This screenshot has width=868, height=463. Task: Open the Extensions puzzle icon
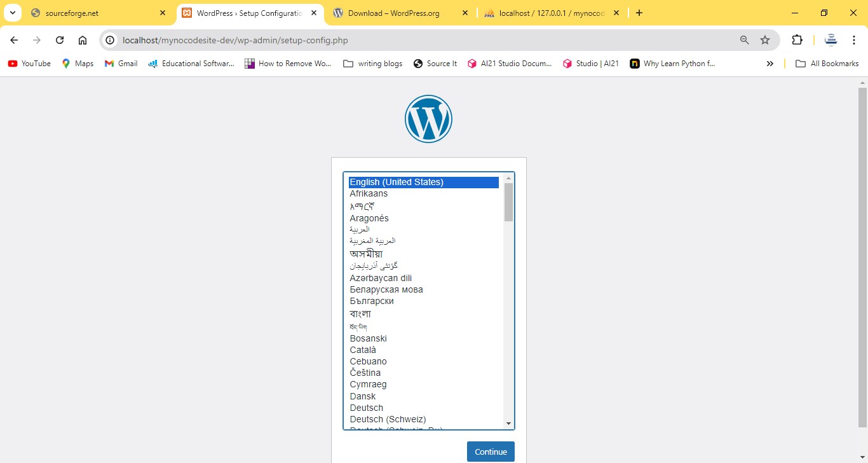pyautogui.click(x=797, y=40)
